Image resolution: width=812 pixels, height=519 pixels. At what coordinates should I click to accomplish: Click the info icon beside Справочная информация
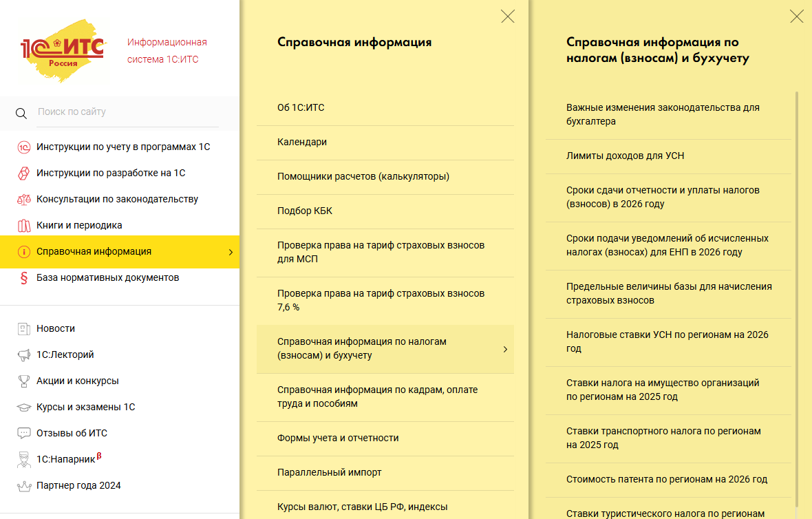(x=24, y=252)
